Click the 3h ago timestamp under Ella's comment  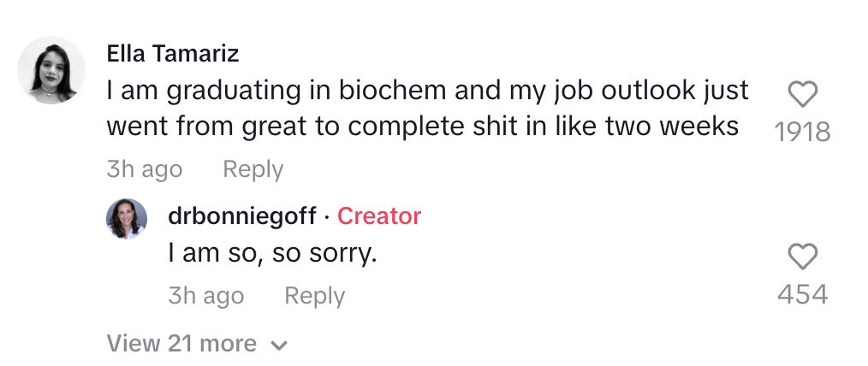pyautogui.click(x=145, y=169)
